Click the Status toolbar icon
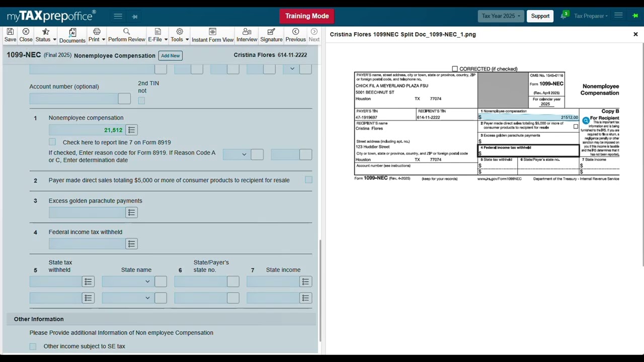 [43, 35]
